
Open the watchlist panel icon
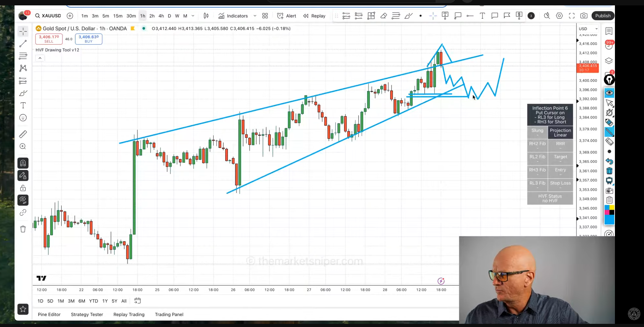609,31
